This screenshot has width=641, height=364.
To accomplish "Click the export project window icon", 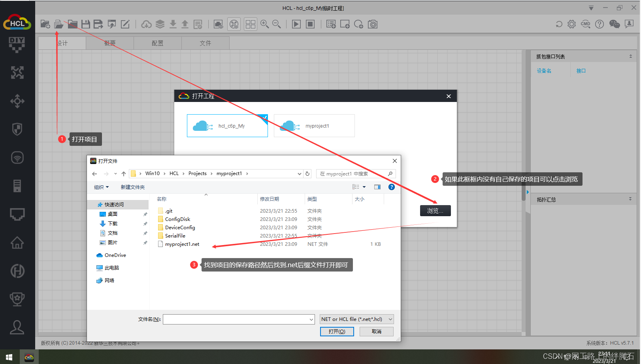I will (112, 24).
